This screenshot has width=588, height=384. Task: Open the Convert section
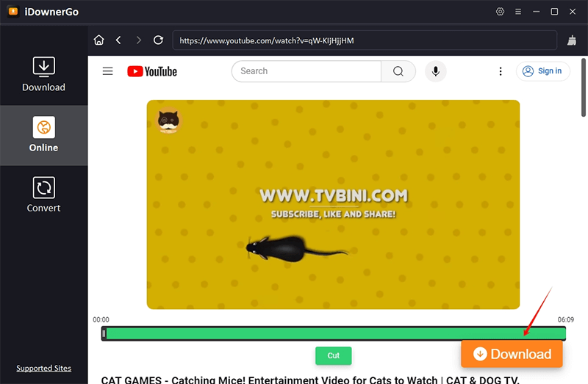tap(43, 195)
